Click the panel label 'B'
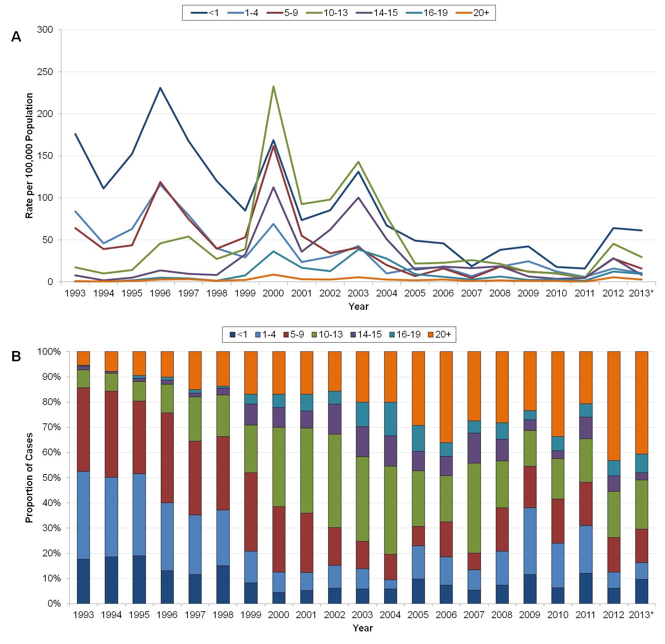665x644 pixels. point(16,356)
